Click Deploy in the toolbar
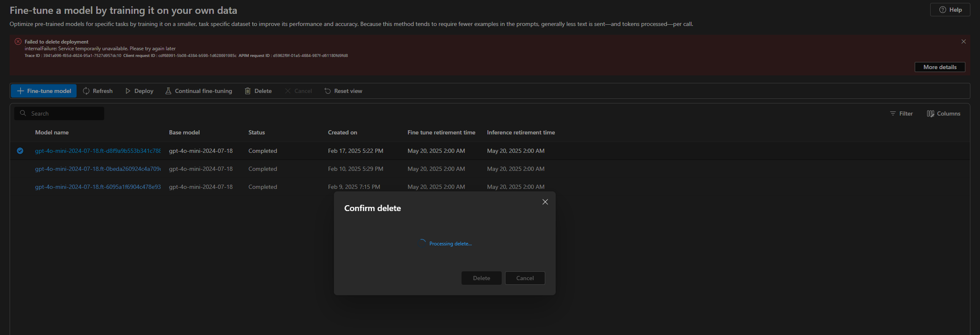Viewport: 980px width, 335px height. coord(139,91)
